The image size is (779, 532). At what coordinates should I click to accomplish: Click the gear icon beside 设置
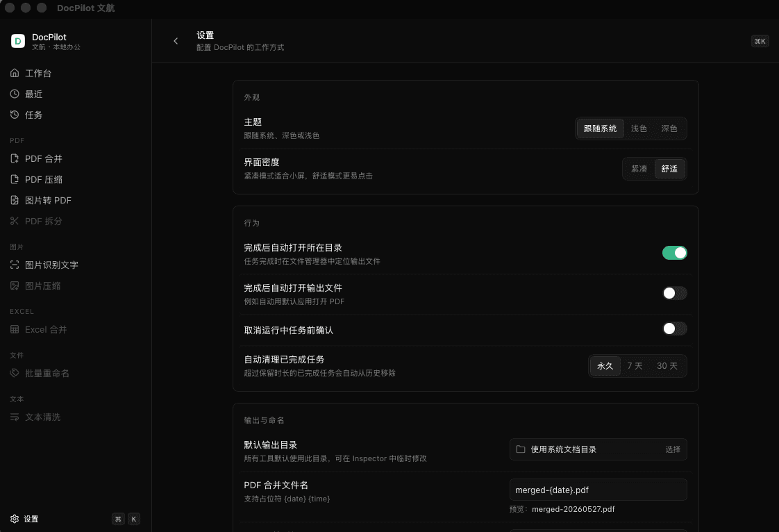(x=15, y=519)
